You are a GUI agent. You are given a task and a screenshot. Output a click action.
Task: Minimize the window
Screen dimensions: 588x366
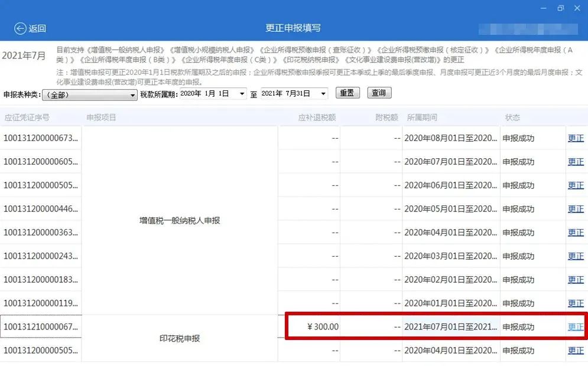(x=543, y=8)
